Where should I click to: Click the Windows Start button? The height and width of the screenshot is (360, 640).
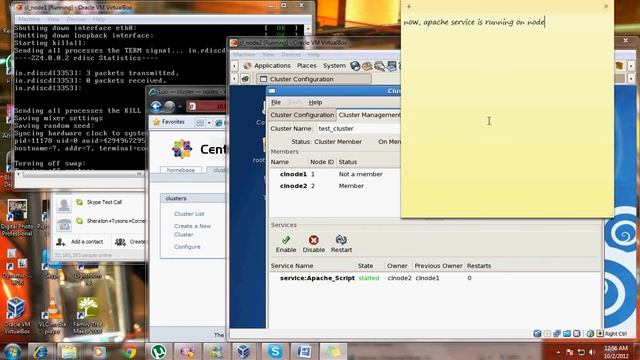pyautogui.click(x=12, y=351)
